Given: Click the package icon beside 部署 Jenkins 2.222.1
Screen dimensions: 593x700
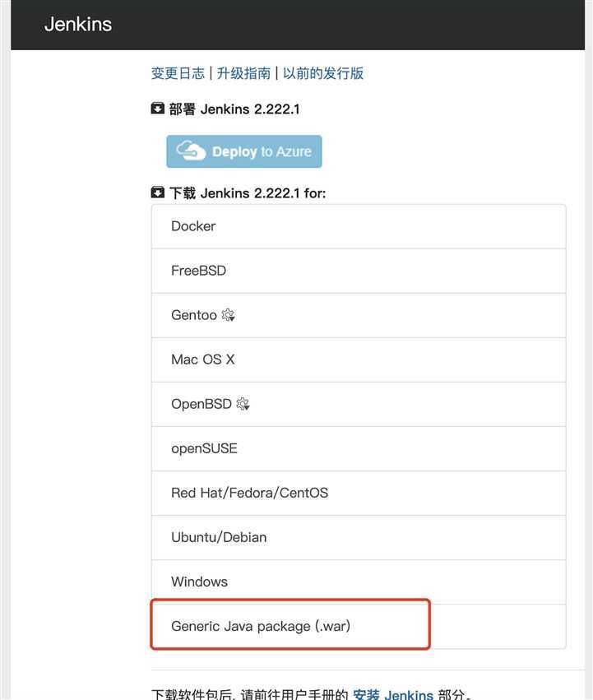Looking at the screenshot, I should [x=158, y=109].
